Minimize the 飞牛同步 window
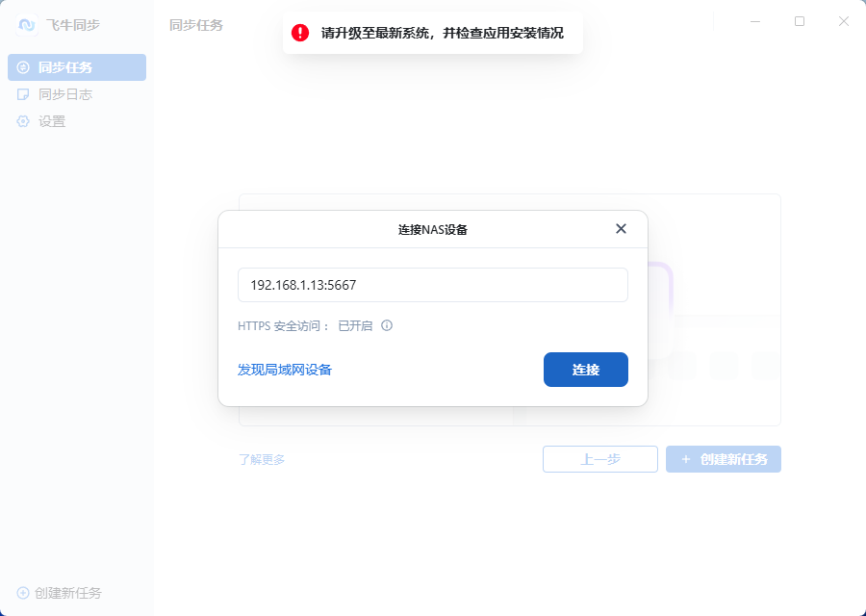The height and width of the screenshot is (616, 866). pos(755,21)
